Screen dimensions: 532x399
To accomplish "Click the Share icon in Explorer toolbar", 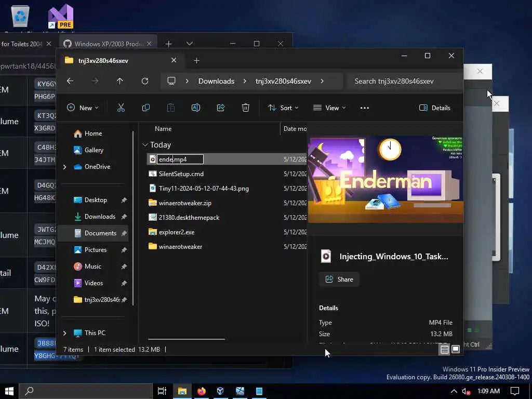I will 220,108.
